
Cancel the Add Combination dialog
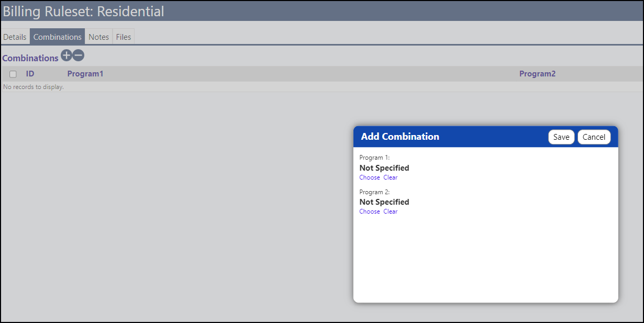pyautogui.click(x=594, y=137)
